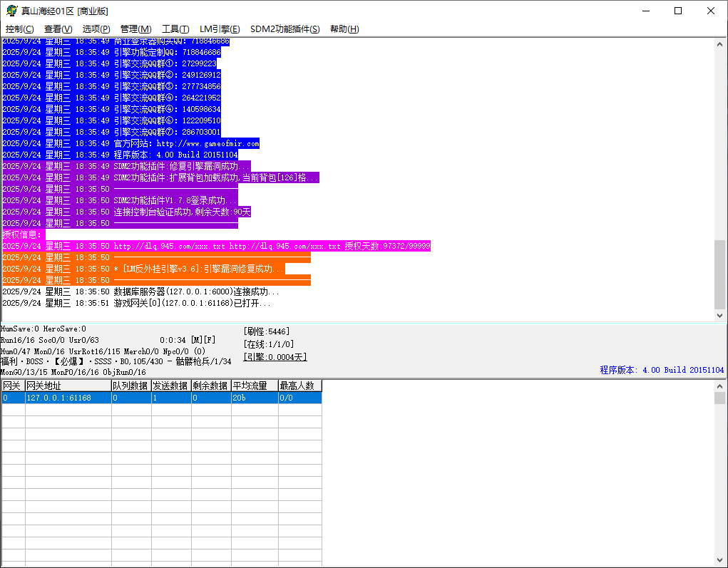The image size is (728, 568).
Task: Click the log panel scroll-up arrow
Action: click(x=720, y=44)
